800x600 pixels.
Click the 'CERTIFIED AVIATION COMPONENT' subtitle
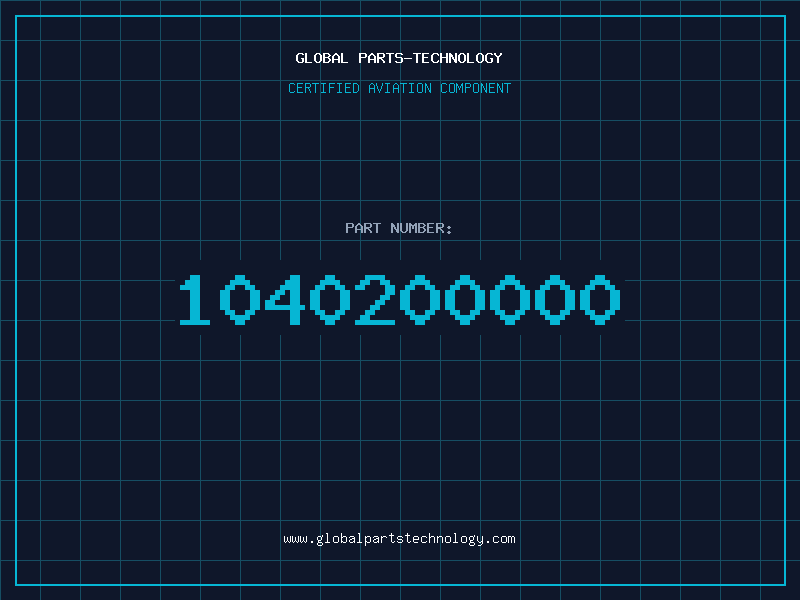pos(399,88)
